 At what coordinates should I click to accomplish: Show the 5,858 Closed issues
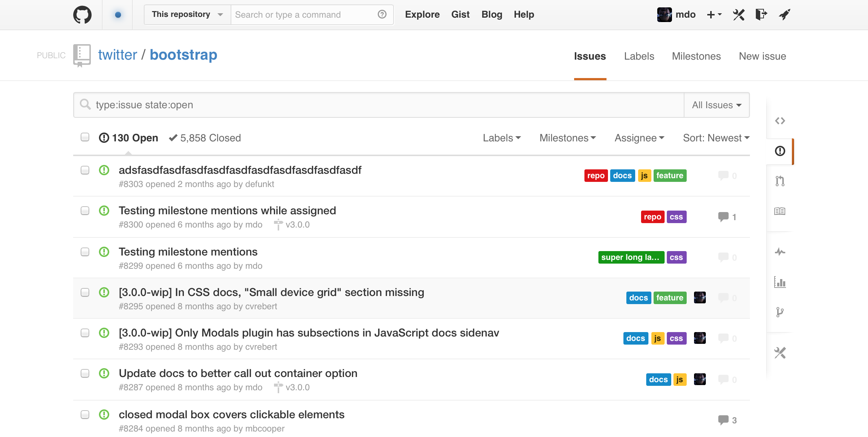pyautogui.click(x=205, y=138)
